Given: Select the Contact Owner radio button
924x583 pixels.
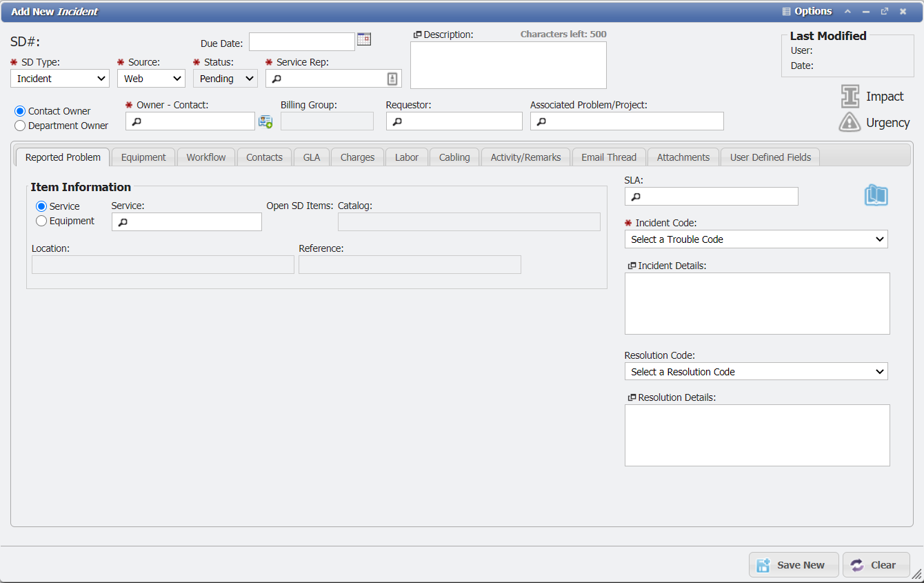Looking at the screenshot, I should point(19,110).
